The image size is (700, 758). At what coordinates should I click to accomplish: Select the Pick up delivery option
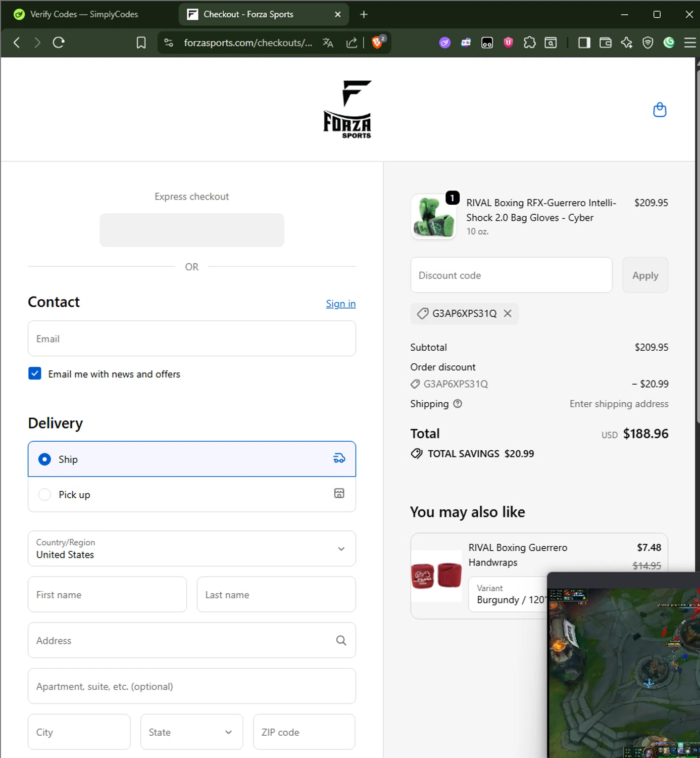[x=192, y=494]
